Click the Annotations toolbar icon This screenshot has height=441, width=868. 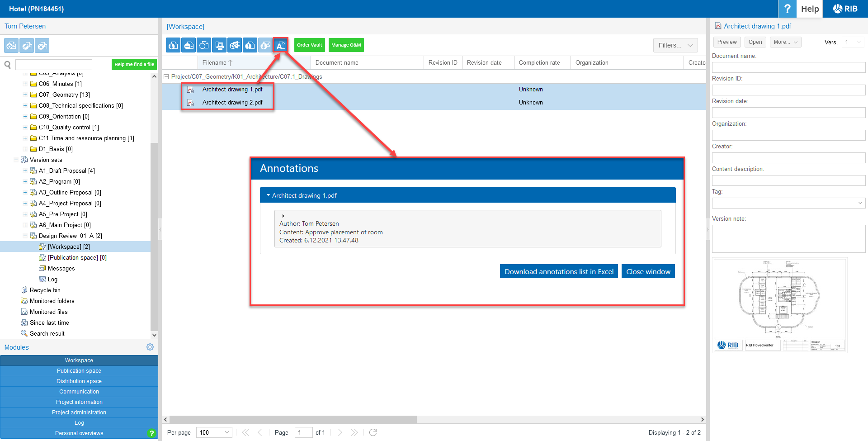click(x=281, y=45)
